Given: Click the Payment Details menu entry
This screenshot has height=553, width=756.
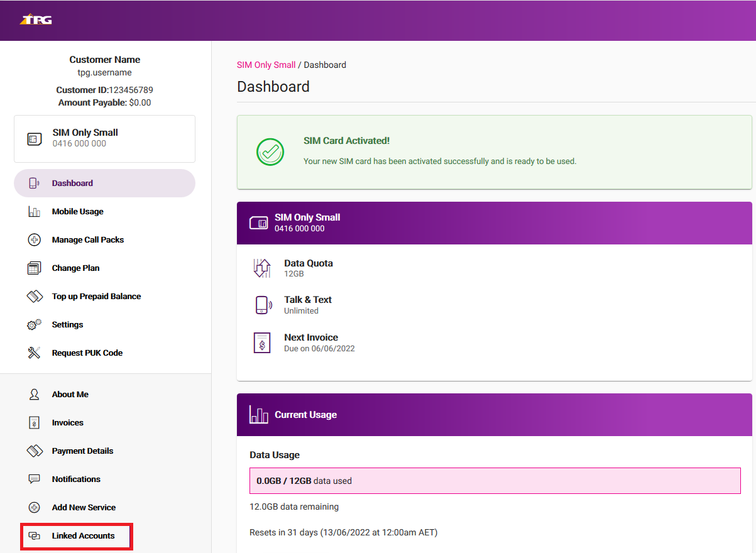Looking at the screenshot, I should tap(82, 451).
